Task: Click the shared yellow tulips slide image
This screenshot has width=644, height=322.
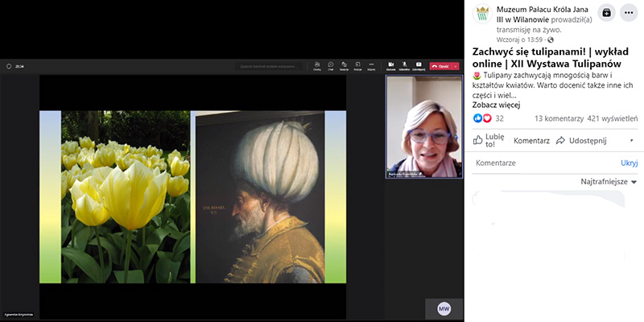Action: 126,196
